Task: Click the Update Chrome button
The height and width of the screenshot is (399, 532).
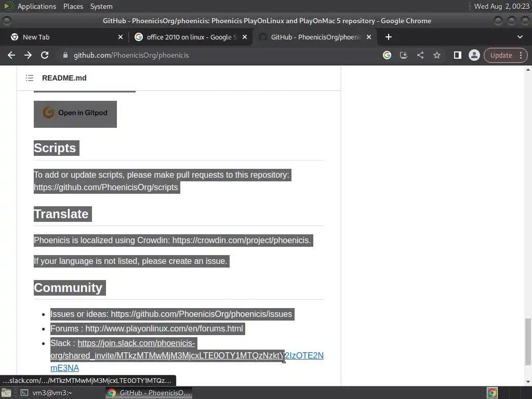Action: [x=501, y=55]
